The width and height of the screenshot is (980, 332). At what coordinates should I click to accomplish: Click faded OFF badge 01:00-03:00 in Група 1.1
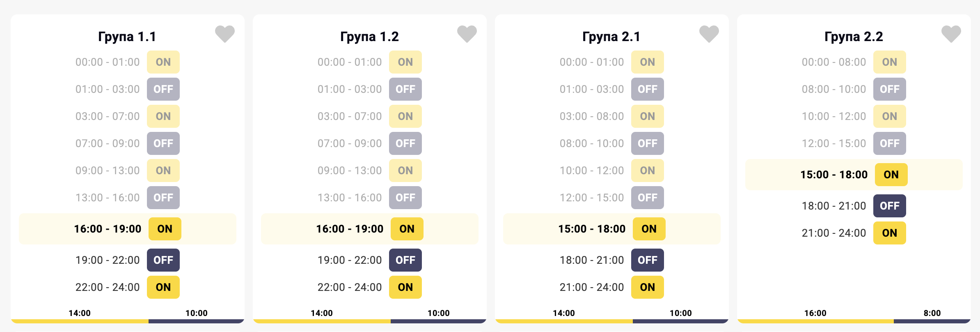point(163,89)
